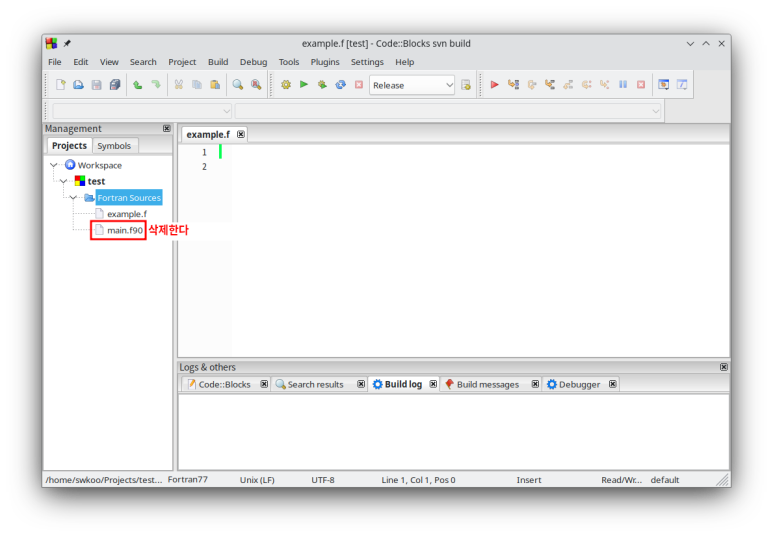Click the Find magnifier icon
This screenshot has height=537, width=773.
238,85
